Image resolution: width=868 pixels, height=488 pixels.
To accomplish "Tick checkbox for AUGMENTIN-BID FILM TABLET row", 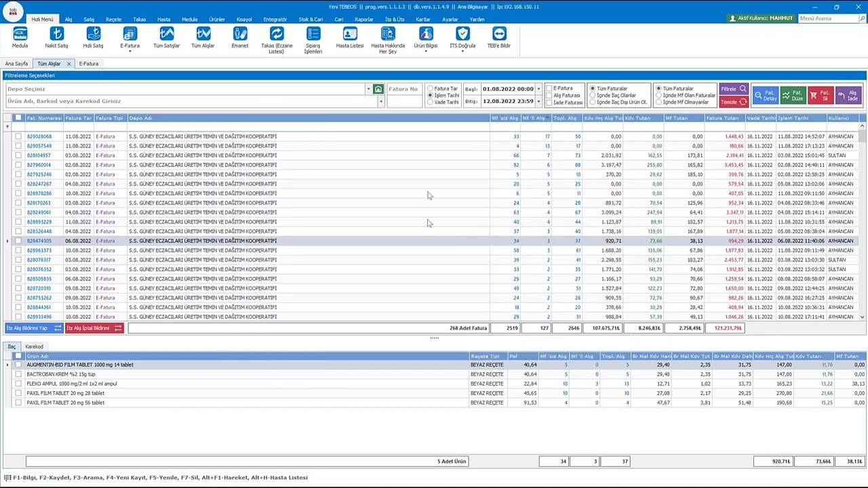I will click(x=18, y=365).
